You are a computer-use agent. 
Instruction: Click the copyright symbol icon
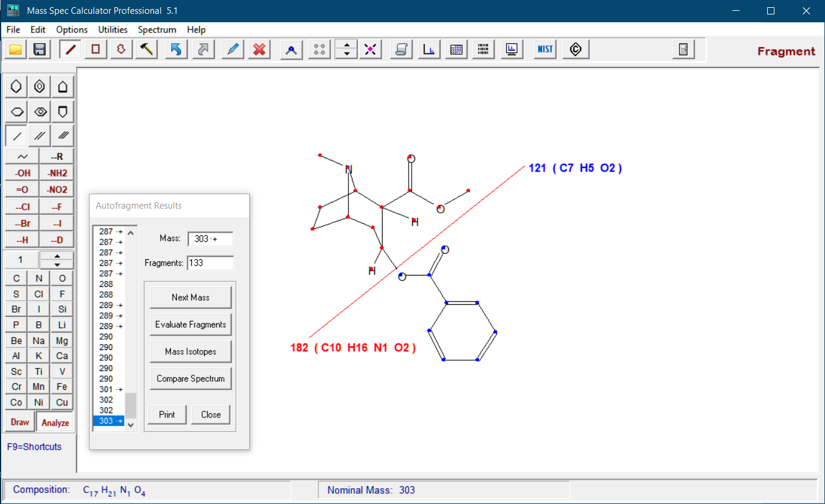[576, 49]
